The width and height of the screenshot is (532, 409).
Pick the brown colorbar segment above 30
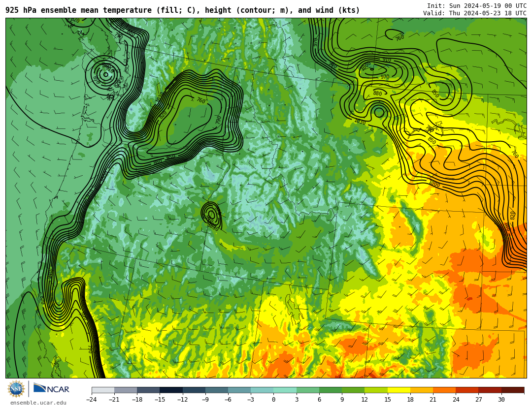(513, 390)
